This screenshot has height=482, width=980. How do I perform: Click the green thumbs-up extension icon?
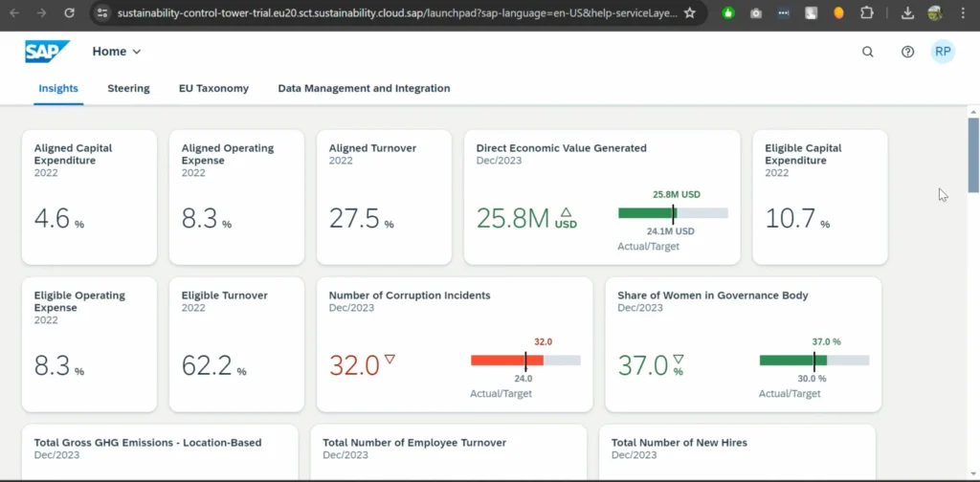728,12
